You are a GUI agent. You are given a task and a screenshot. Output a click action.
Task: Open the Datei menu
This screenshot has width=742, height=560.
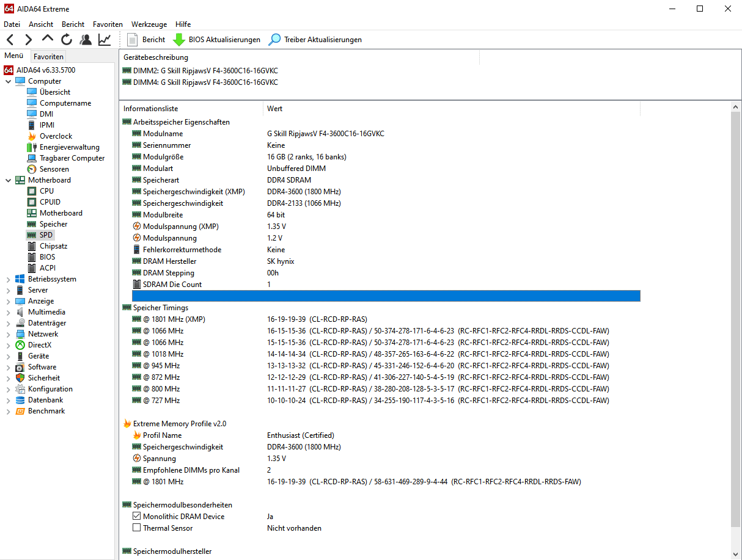click(x=12, y=24)
